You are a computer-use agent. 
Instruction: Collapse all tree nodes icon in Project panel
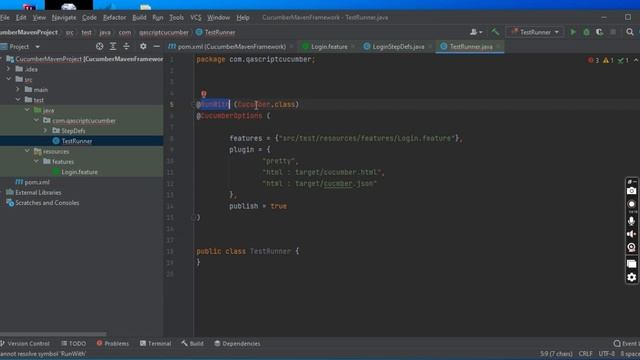126,47
